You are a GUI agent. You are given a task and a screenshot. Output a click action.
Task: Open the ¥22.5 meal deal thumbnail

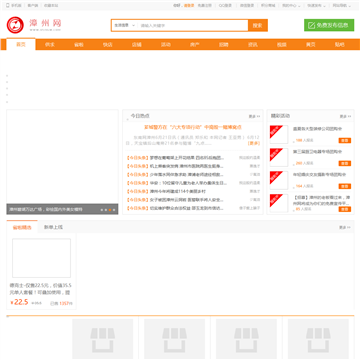tap(41, 258)
